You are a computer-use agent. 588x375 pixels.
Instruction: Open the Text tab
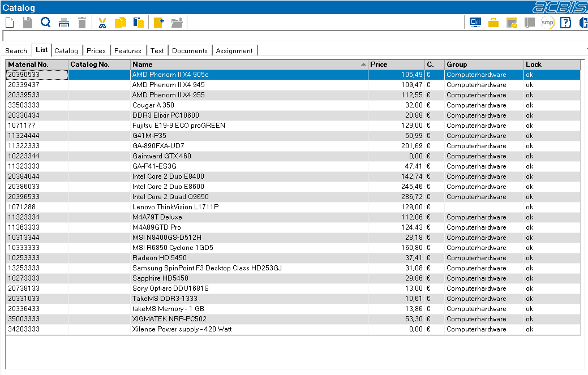point(157,50)
